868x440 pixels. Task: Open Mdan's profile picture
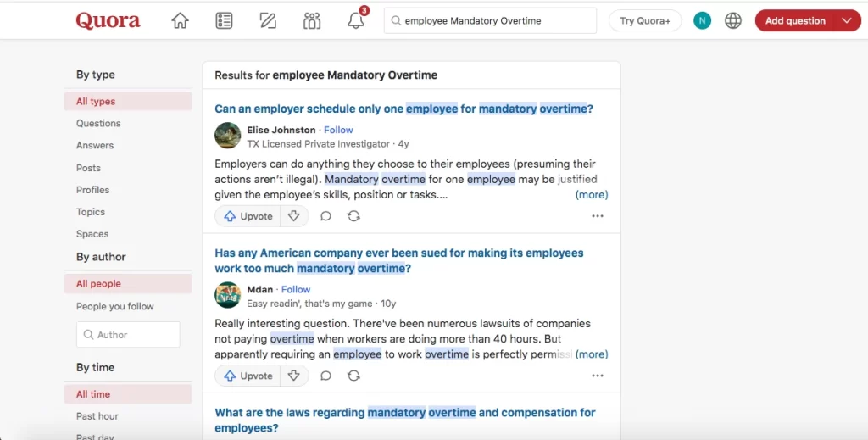click(x=227, y=295)
